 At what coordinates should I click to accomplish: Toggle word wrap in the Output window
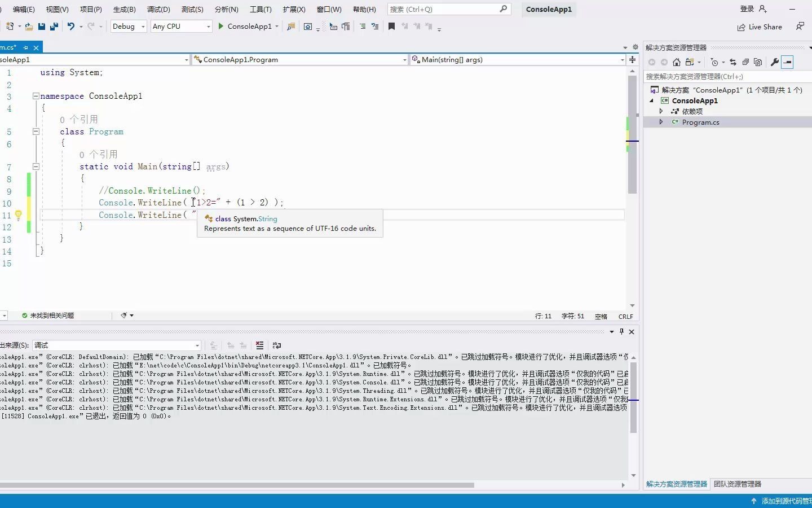click(276, 345)
